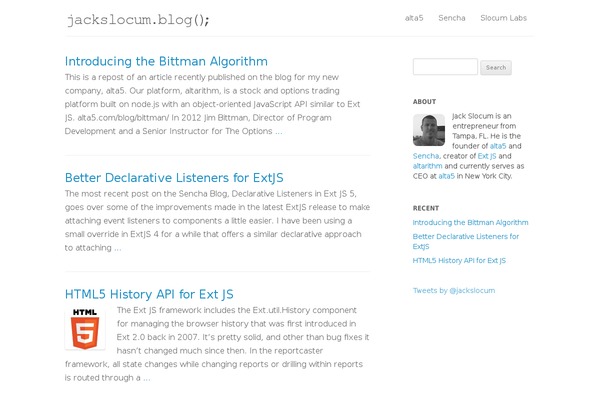
Task: Open the Introducing the Bittman Algorithm post heading
Action: 166,61
